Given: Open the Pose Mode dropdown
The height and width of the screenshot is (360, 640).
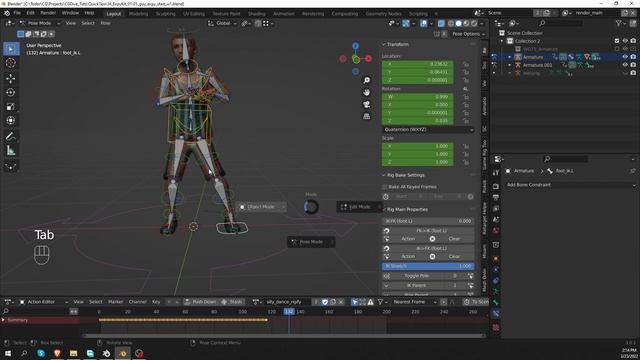Looking at the screenshot, I should click(40, 23).
